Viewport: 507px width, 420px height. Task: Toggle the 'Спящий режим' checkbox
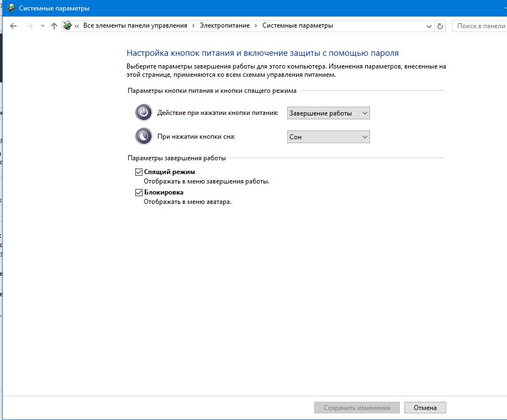click(139, 172)
